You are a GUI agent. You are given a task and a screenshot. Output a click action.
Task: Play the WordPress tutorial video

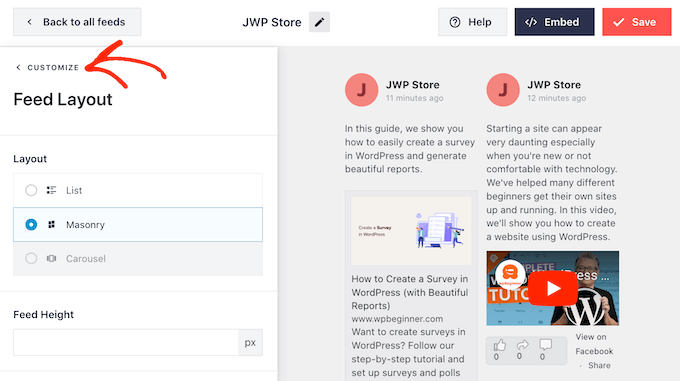point(553,288)
